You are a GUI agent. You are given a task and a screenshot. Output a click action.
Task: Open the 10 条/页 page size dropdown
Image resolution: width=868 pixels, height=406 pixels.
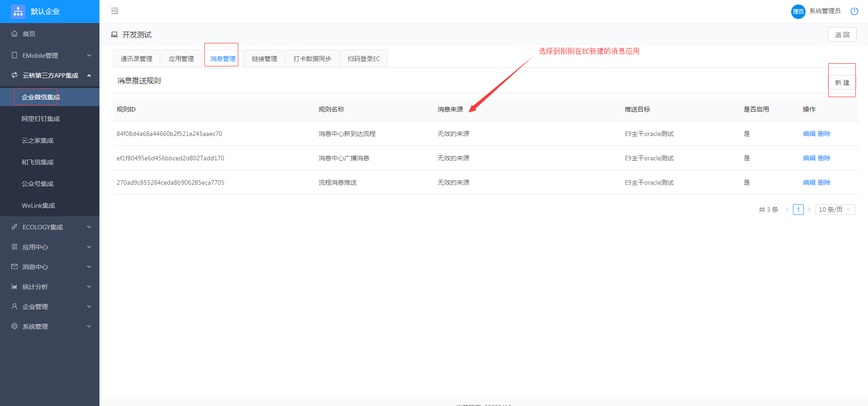coord(835,210)
